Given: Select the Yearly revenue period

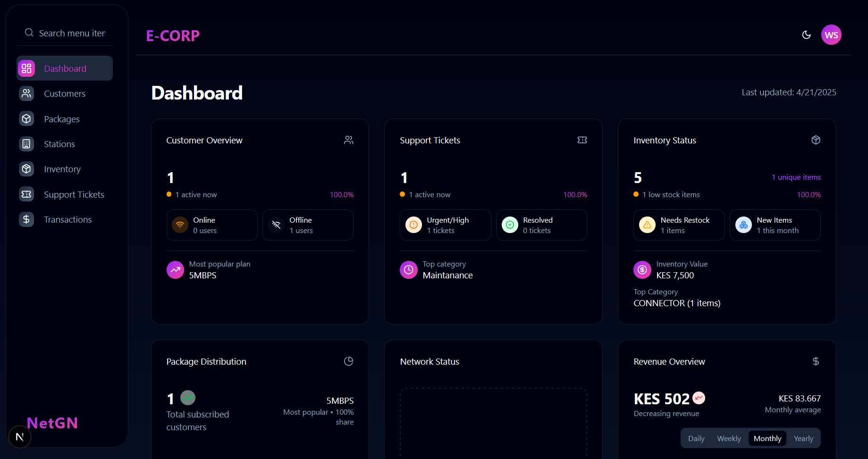Looking at the screenshot, I should point(803,438).
